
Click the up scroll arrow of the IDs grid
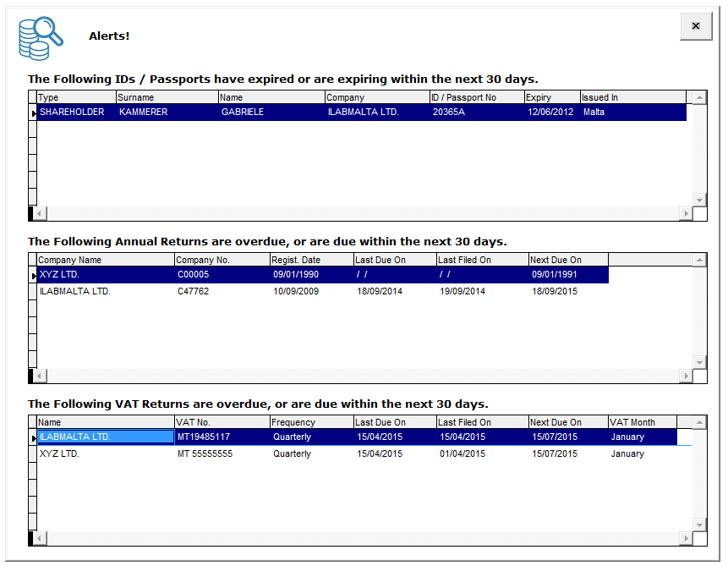(699, 96)
